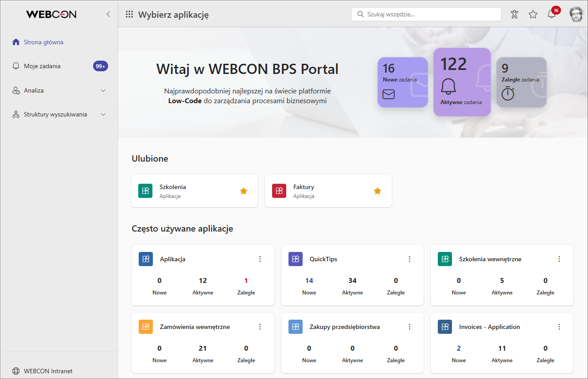Open the Faktury favorite application
The width and height of the screenshot is (588, 379).
point(328,191)
